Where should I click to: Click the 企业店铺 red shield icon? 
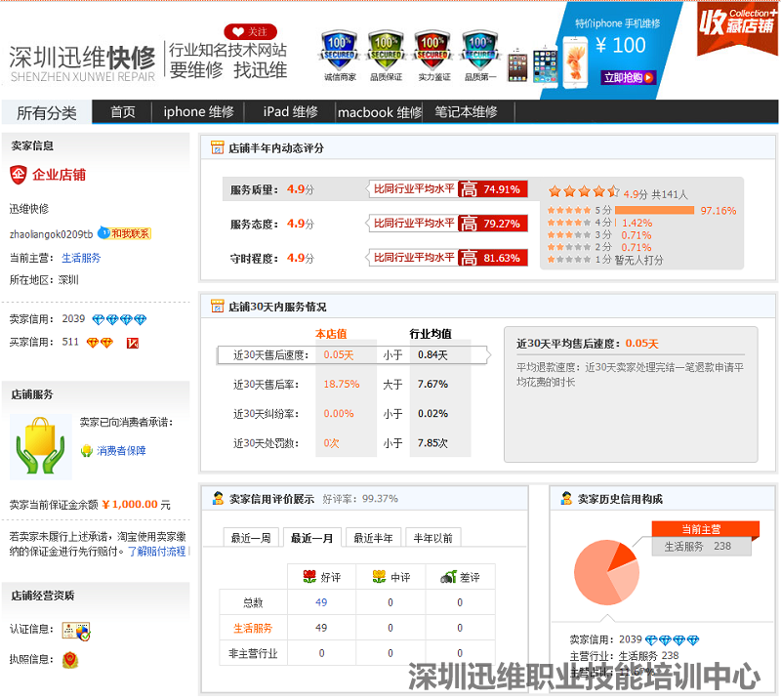click(19, 175)
